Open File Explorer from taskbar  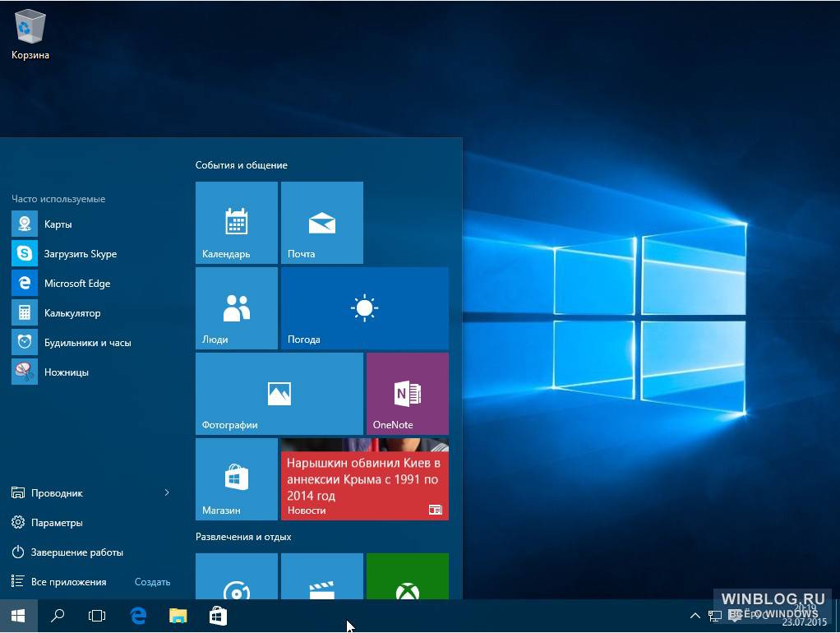(x=178, y=616)
